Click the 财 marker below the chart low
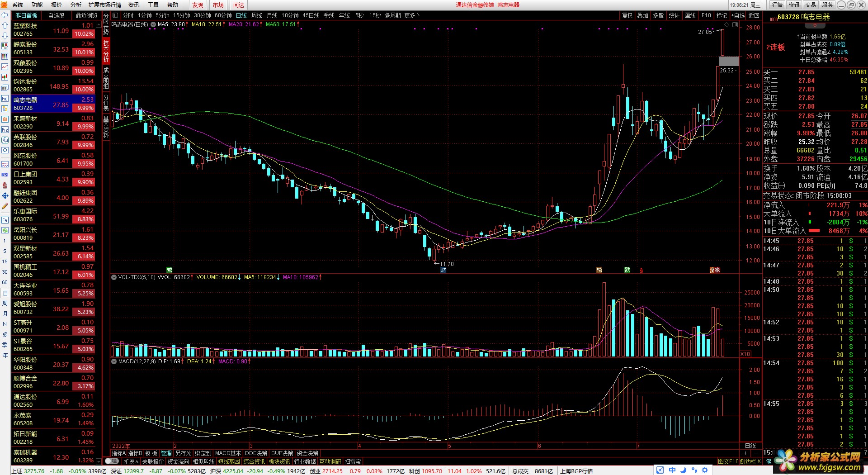868x475 pixels. 443,270
